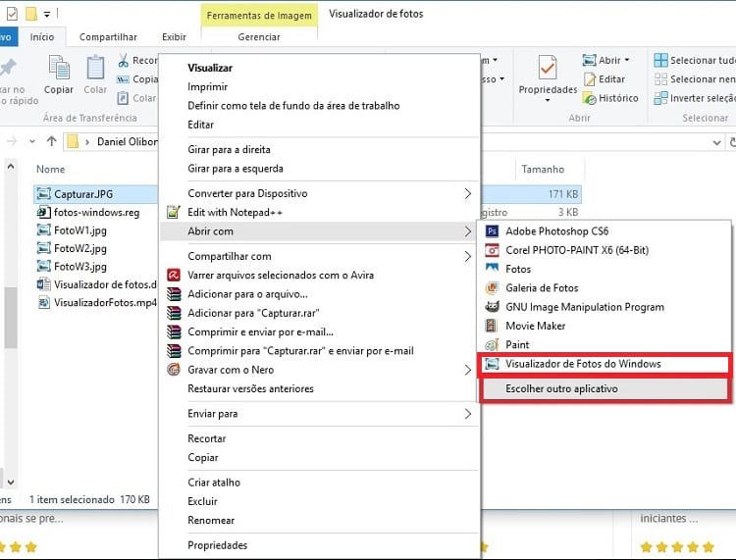Open the quick access toolbar dropdown

[47, 15]
